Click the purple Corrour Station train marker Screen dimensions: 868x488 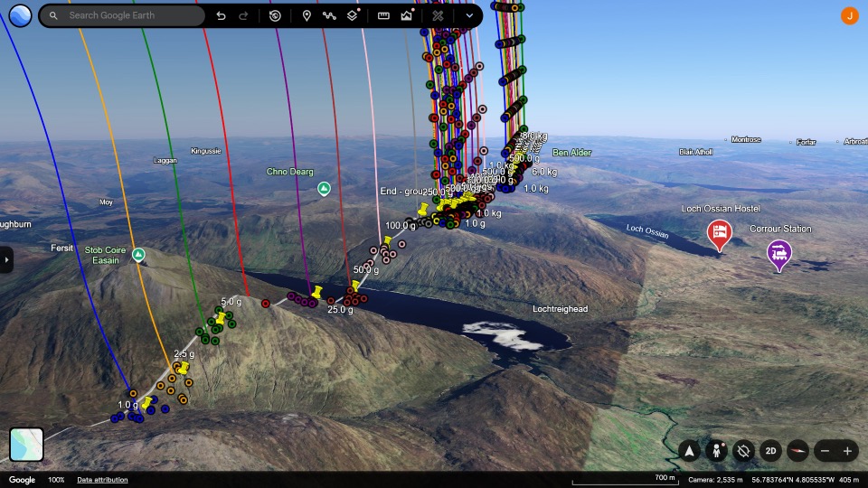tap(778, 255)
